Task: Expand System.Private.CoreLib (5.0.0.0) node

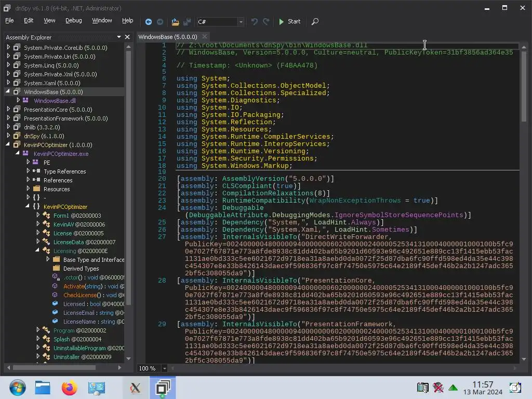Action: (8, 47)
